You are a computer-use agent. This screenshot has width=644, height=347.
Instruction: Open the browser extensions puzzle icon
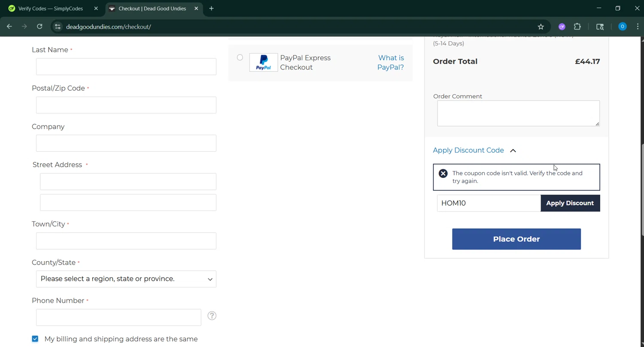577,27
